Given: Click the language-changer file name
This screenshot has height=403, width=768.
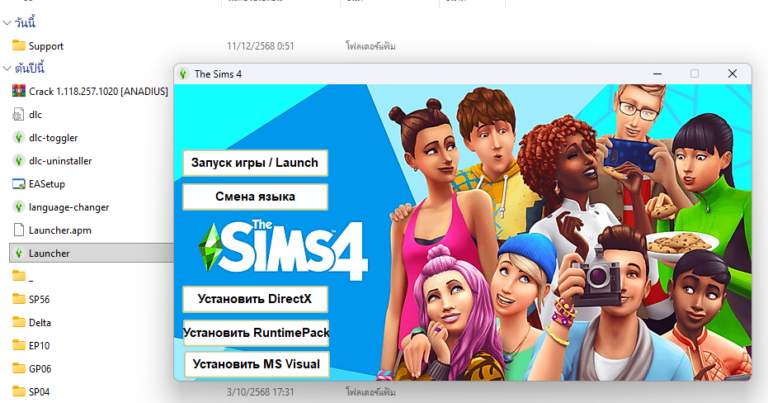Looking at the screenshot, I should point(69,208).
